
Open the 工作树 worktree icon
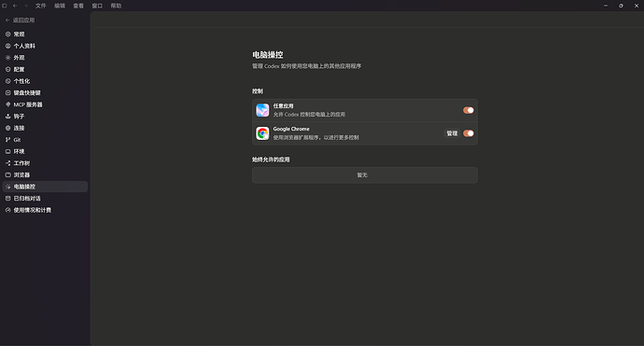tap(7, 163)
